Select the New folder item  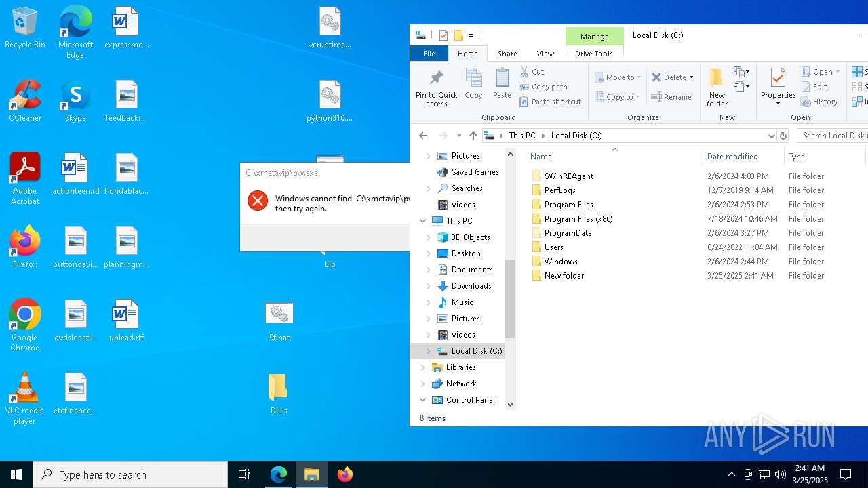564,276
